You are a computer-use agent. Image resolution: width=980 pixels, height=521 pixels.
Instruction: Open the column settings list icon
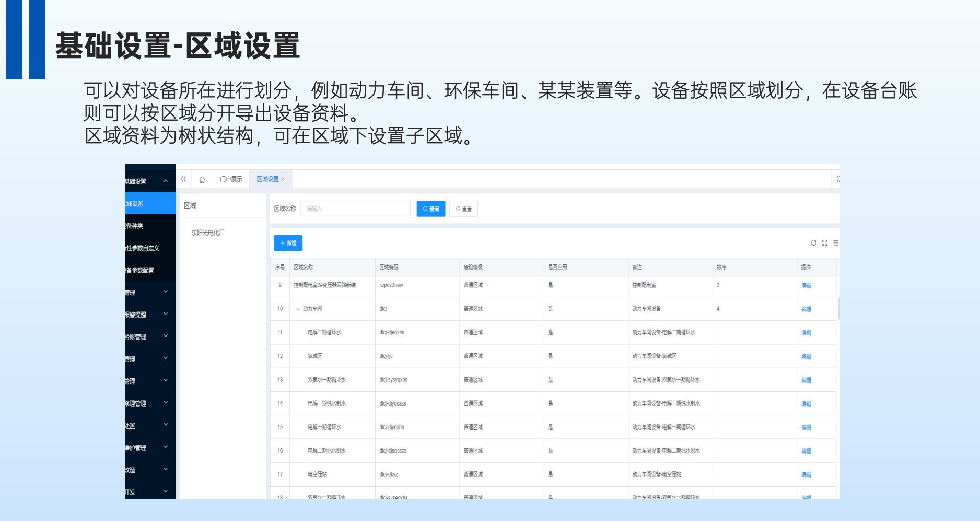tap(836, 243)
